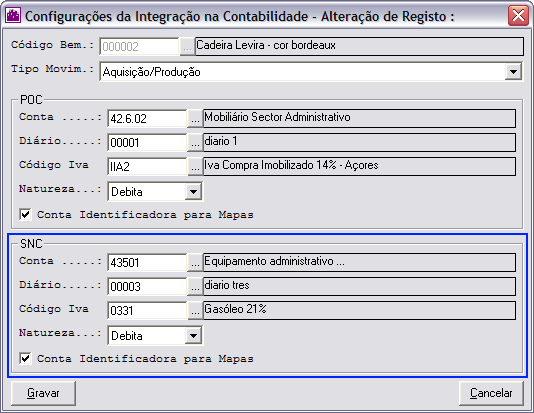This screenshot has width=534, height=413.
Task: Close the configuration dialog window
Action: click(x=518, y=16)
